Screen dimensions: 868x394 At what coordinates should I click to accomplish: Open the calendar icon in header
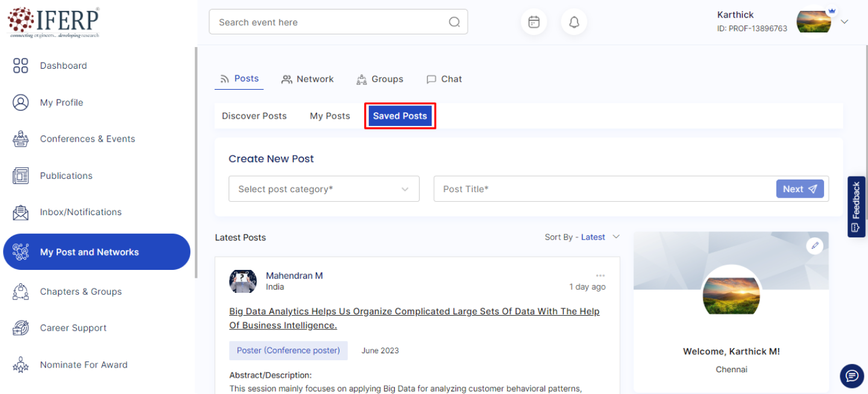coord(533,22)
